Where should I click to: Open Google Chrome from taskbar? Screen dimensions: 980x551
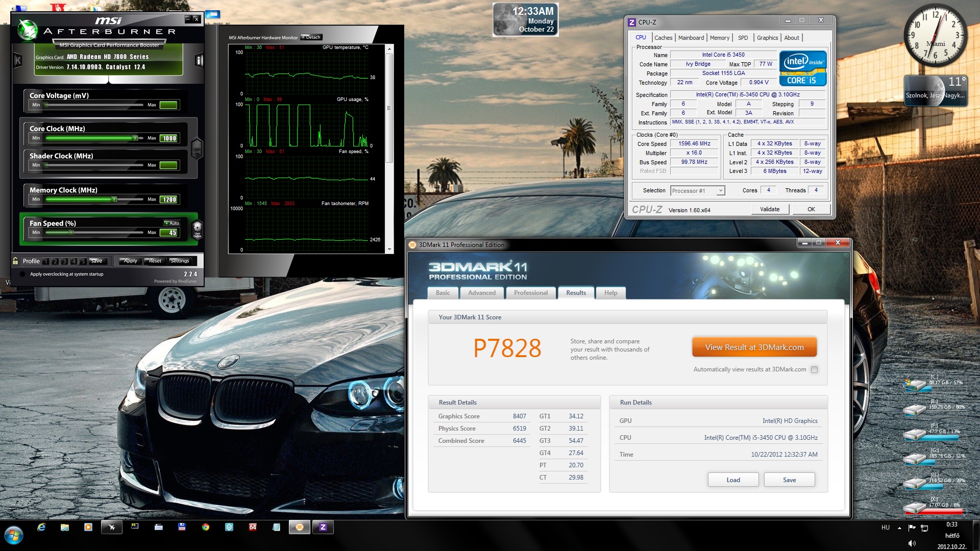coord(206,527)
